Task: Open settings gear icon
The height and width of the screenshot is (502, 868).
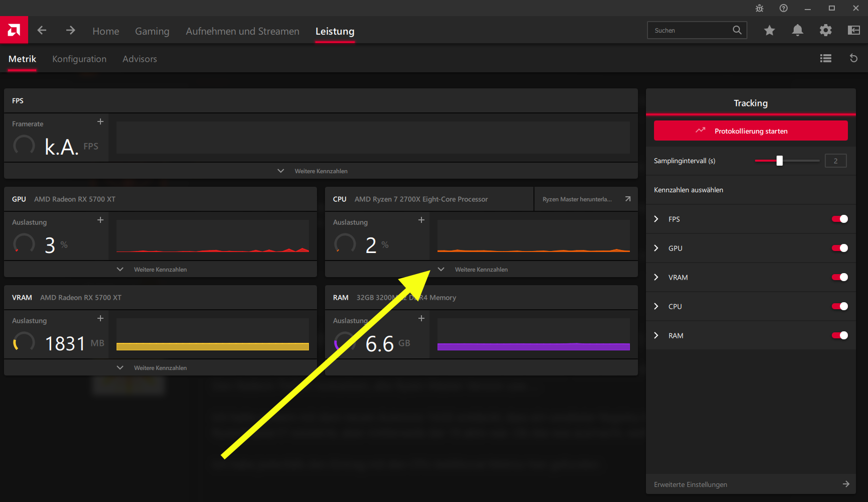Action: click(826, 31)
